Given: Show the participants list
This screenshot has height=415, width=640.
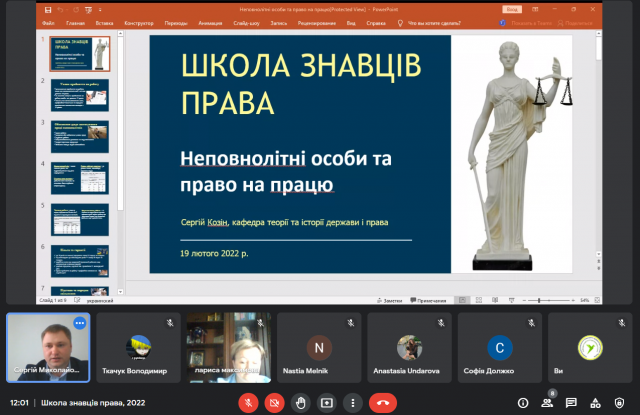Looking at the screenshot, I should pyautogui.click(x=547, y=402).
